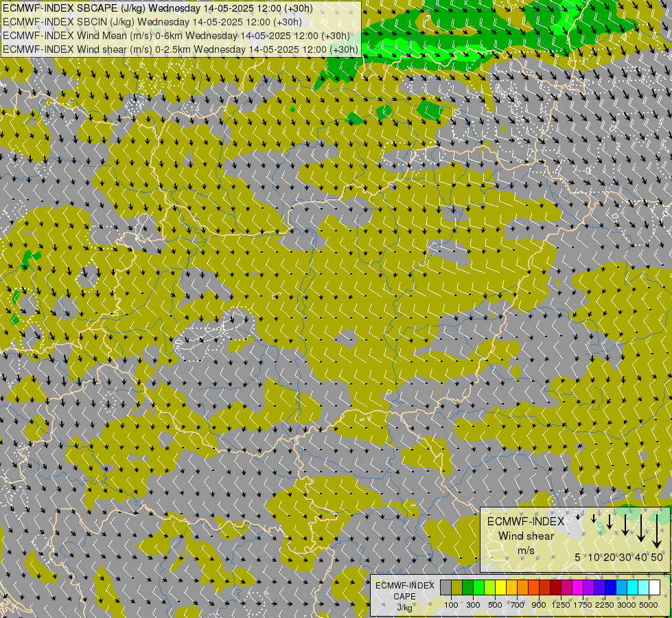Click the 500 value on CAPE scale
The width and height of the screenshot is (672, 618).
pyautogui.click(x=495, y=605)
